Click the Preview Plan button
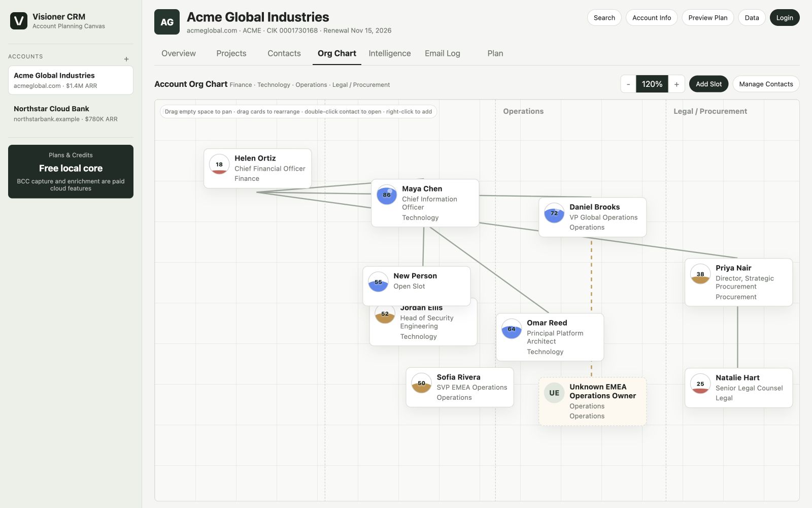 coord(708,18)
